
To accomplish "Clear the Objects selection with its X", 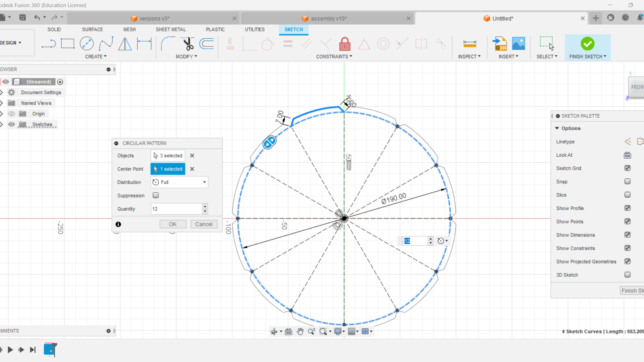I will click(x=192, y=156).
